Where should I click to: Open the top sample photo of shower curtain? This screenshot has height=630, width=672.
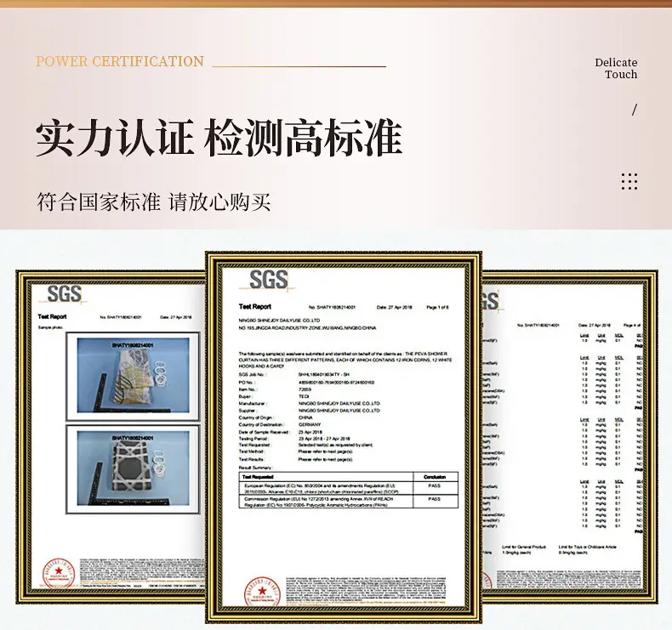click(133, 376)
